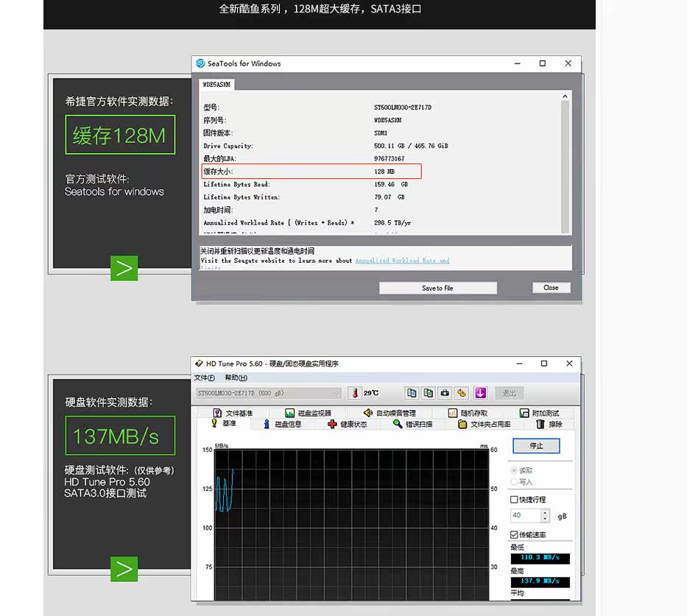Click the purple download arrow icon

[481, 393]
